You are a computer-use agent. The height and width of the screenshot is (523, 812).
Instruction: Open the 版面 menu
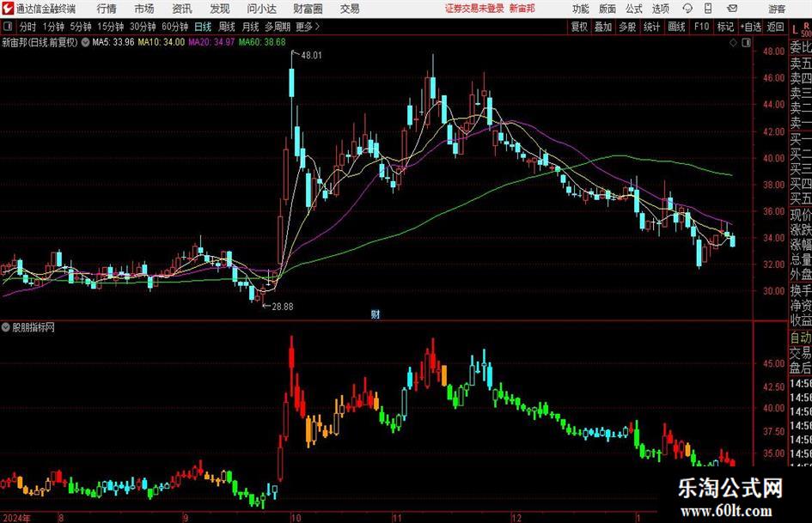pyautogui.click(x=607, y=9)
